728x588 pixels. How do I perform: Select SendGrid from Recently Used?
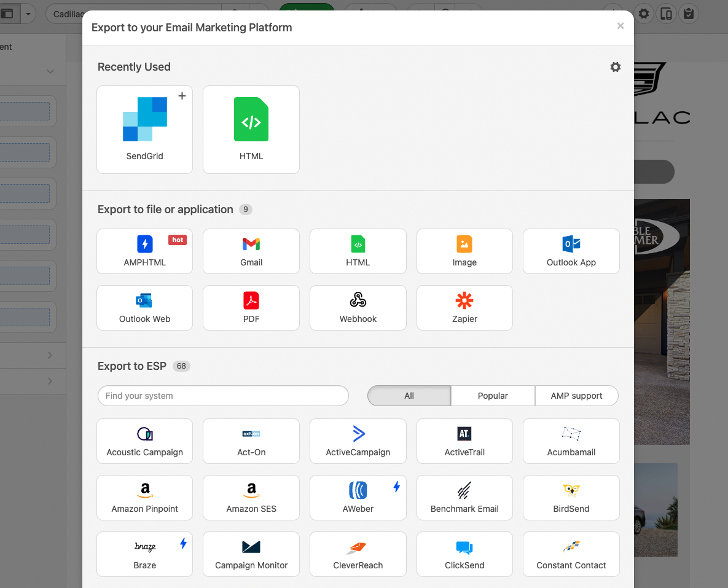(x=144, y=130)
